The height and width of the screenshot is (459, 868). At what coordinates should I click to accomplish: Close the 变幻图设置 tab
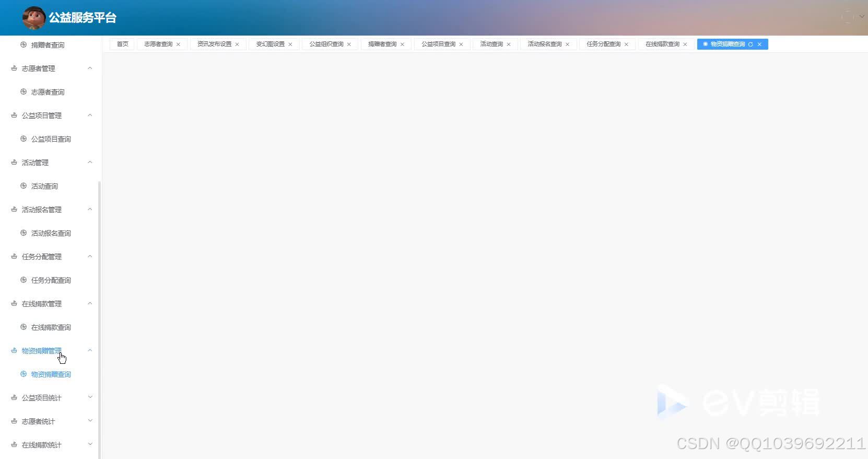point(290,44)
